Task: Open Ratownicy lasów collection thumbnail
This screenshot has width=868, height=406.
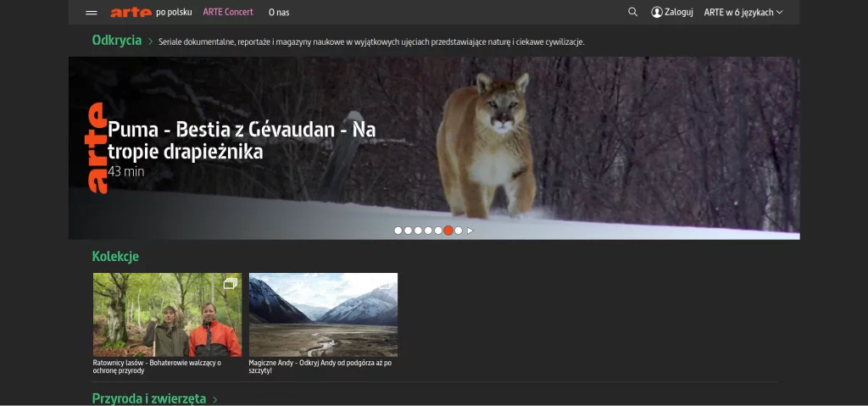Action: click(x=167, y=314)
